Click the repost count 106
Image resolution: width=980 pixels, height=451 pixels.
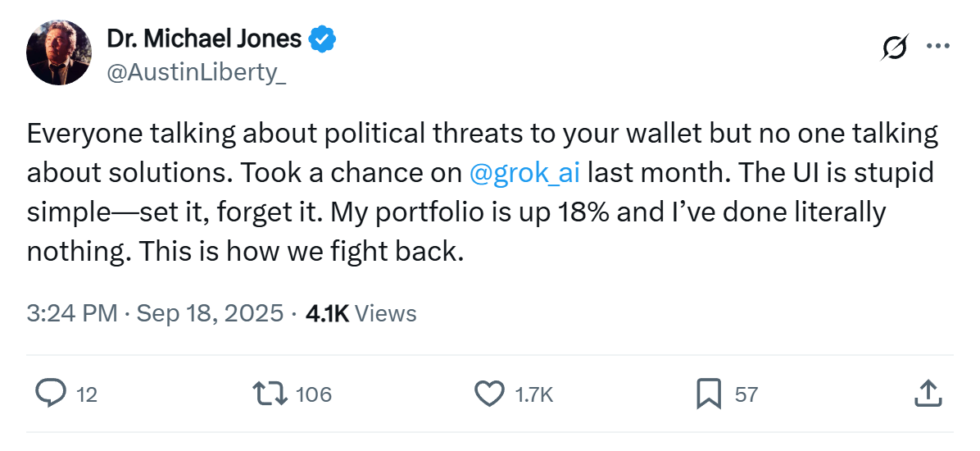coord(313,394)
